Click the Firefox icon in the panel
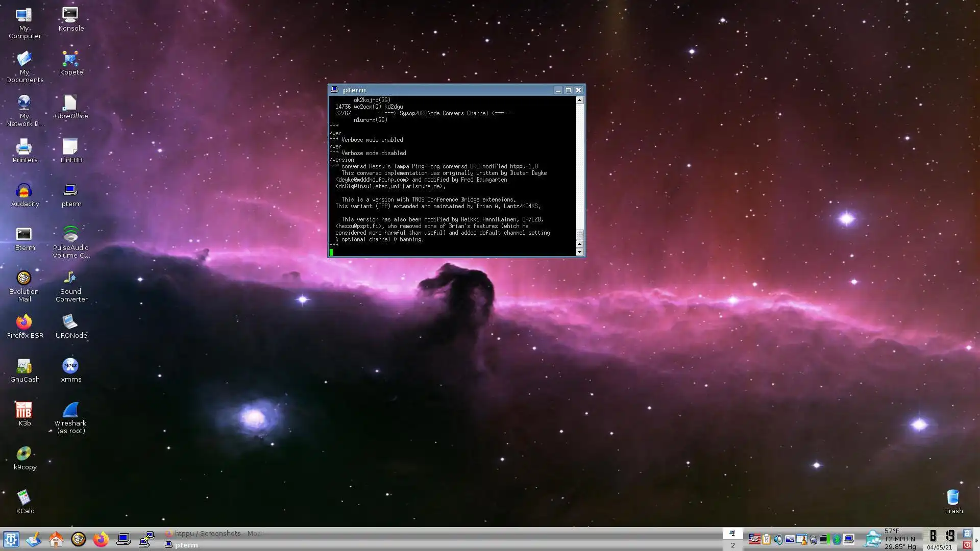This screenshot has width=980, height=551. coord(101,539)
